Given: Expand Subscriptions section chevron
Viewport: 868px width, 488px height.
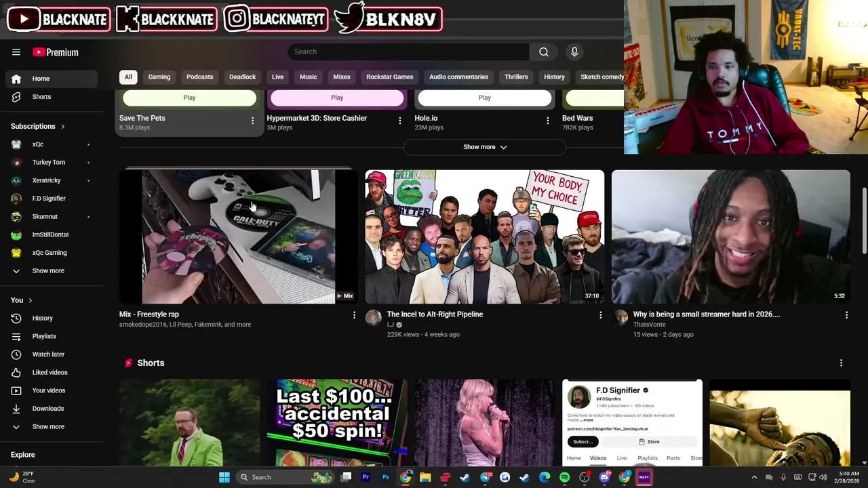Looking at the screenshot, I should pyautogui.click(x=63, y=127).
